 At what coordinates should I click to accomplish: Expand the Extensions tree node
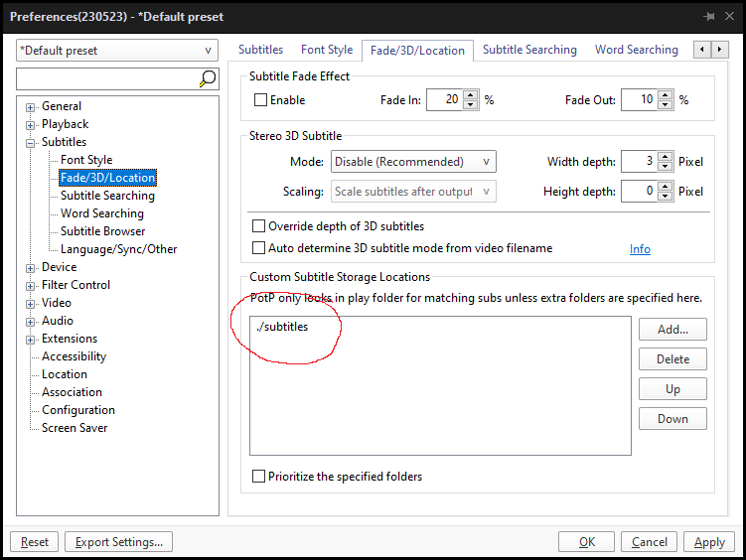[31, 340]
